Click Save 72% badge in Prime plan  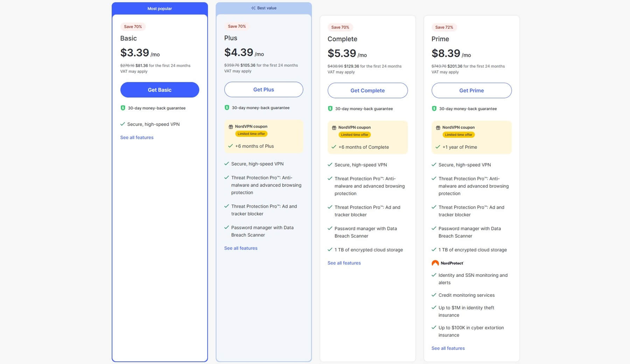click(x=444, y=27)
